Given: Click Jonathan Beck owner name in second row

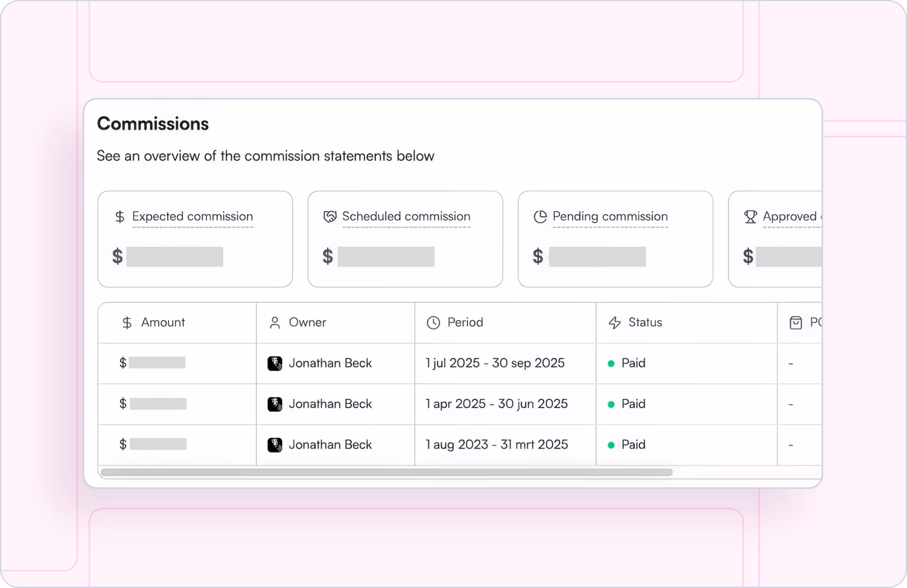Looking at the screenshot, I should click(x=330, y=404).
